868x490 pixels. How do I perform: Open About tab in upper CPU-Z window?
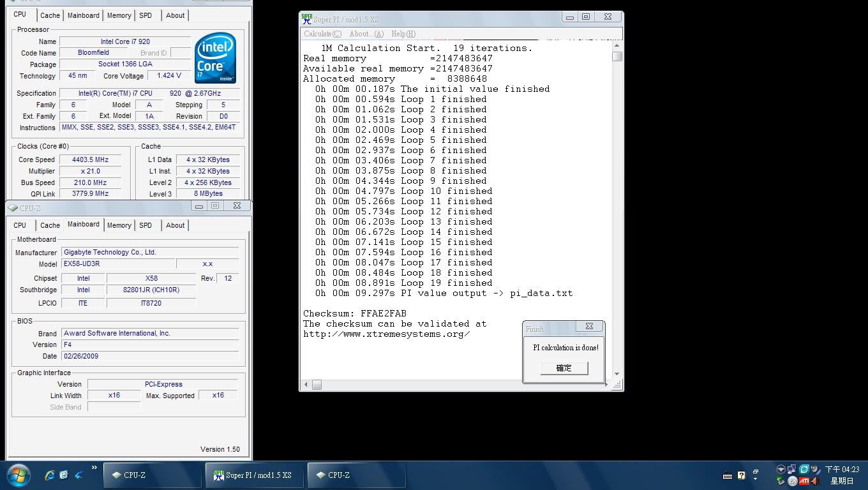pyautogui.click(x=176, y=15)
